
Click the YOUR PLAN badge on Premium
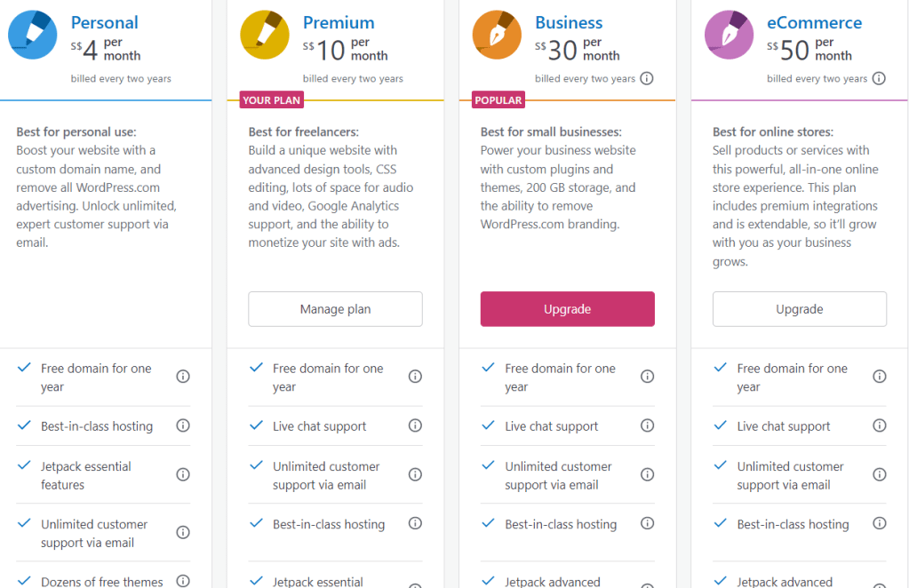(271, 100)
